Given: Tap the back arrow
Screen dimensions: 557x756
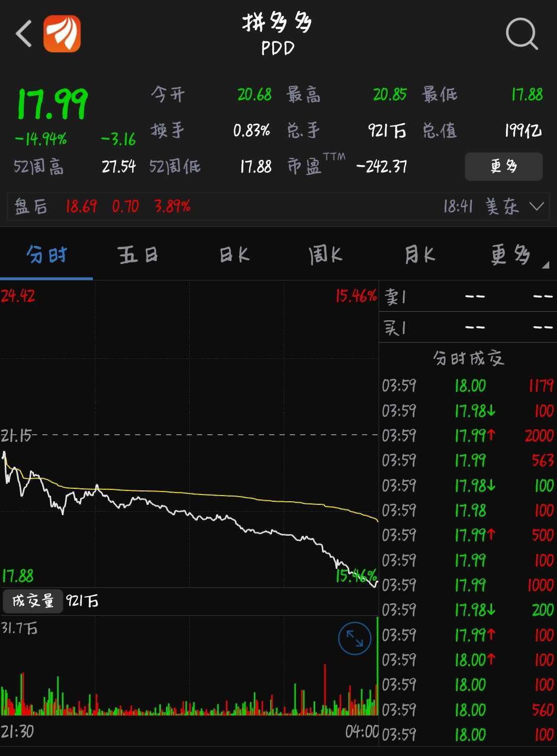Looking at the screenshot, I should [x=24, y=34].
